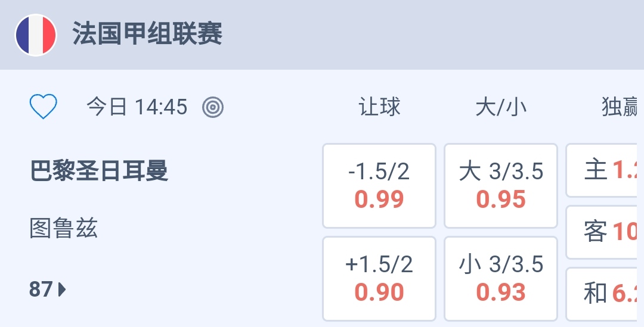Choose the 和 draw odds

(x=605, y=293)
